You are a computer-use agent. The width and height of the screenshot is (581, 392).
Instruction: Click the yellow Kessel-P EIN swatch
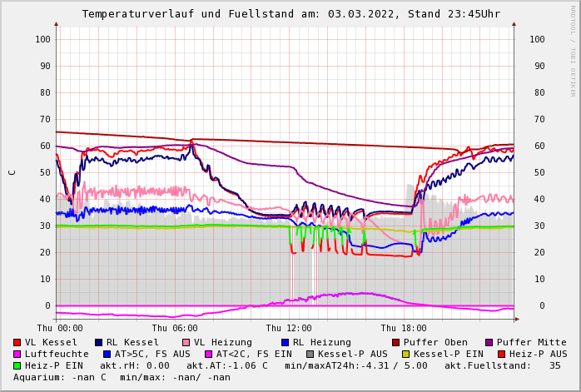pyautogui.click(x=405, y=354)
